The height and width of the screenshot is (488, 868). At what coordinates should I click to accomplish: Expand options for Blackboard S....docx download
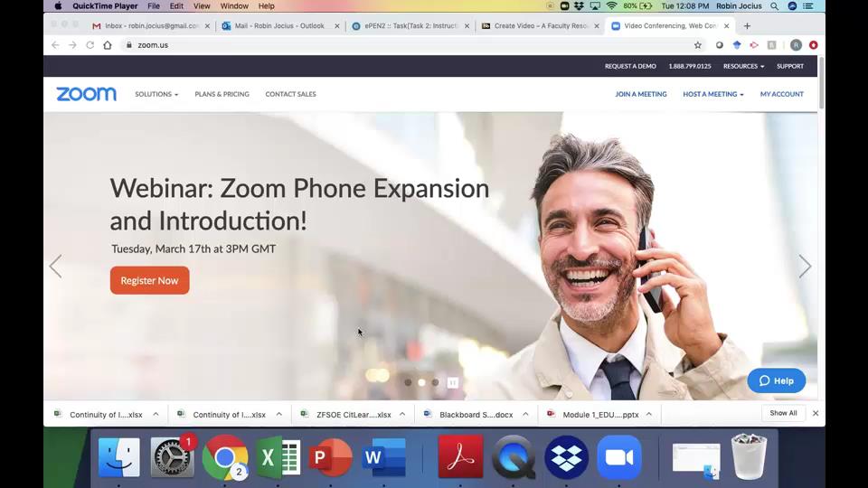coord(525,414)
